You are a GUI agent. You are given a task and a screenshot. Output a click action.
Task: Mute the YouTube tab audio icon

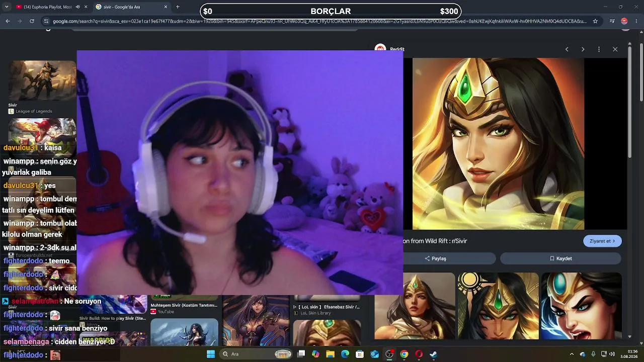click(78, 7)
